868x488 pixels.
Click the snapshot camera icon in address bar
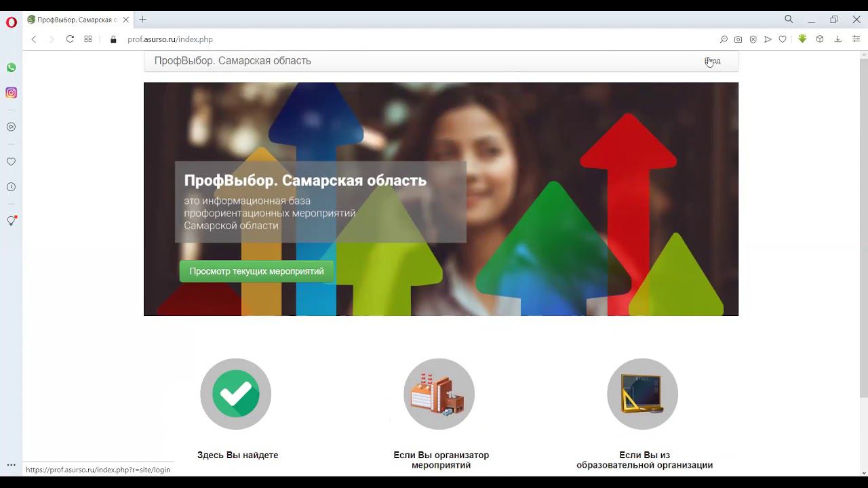point(738,39)
